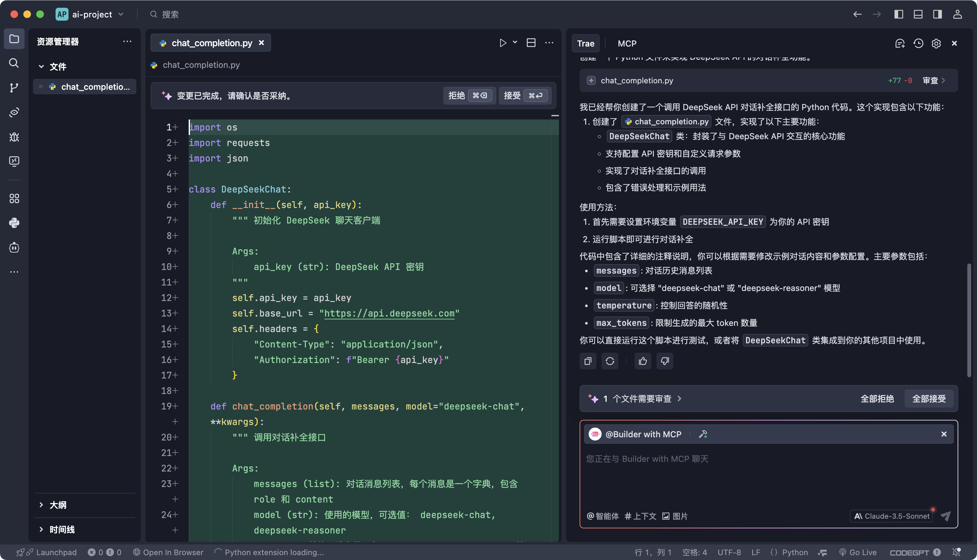
Task: Select the Python icon in the activity bar
Action: pos(14,223)
